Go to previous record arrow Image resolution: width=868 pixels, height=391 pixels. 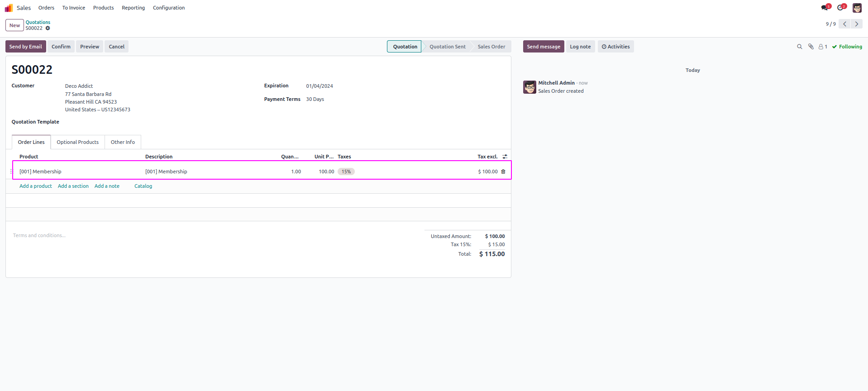(844, 24)
